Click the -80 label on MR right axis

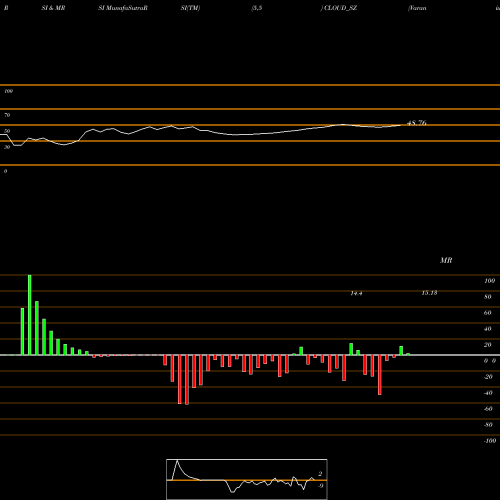[x=488, y=425]
